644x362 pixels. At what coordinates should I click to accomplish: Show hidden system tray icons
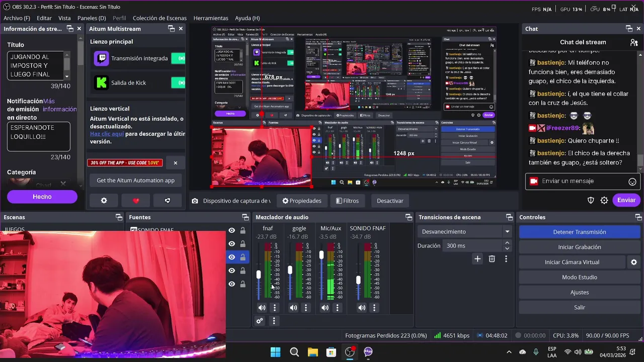pos(509,352)
